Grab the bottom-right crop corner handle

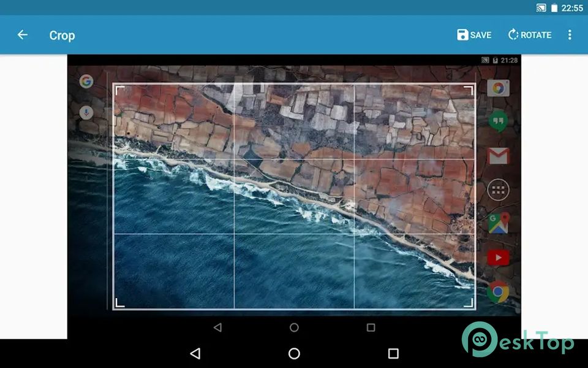point(469,302)
